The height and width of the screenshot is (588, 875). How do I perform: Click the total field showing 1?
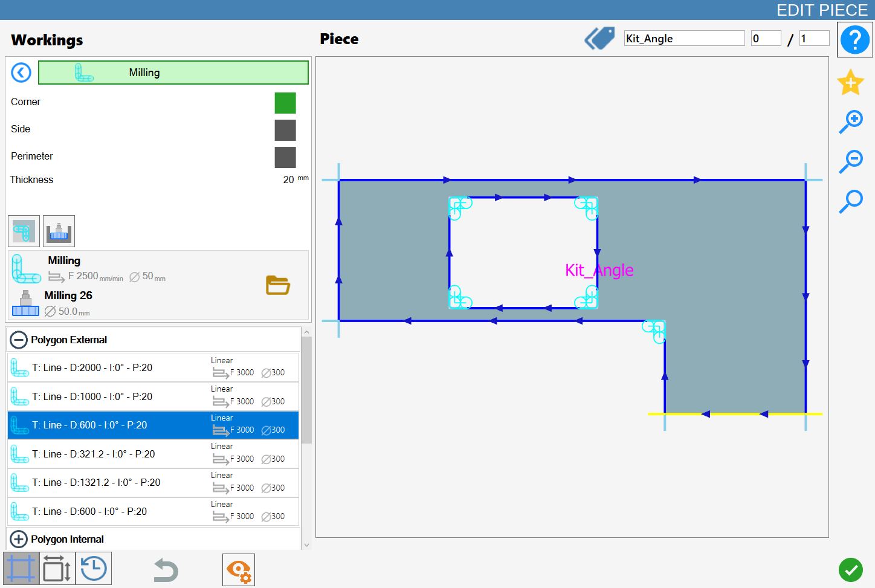[814, 39]
